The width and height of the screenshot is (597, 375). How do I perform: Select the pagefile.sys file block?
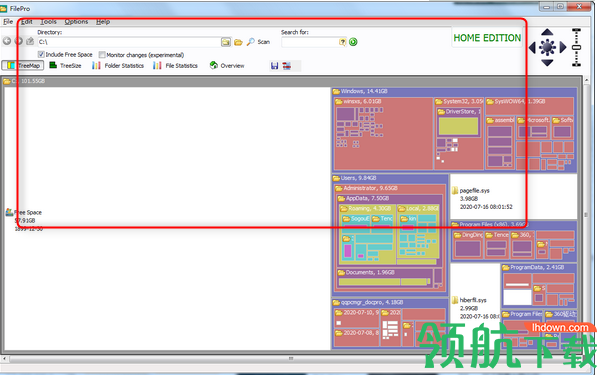pyautogui.click(x=513, y=196)
